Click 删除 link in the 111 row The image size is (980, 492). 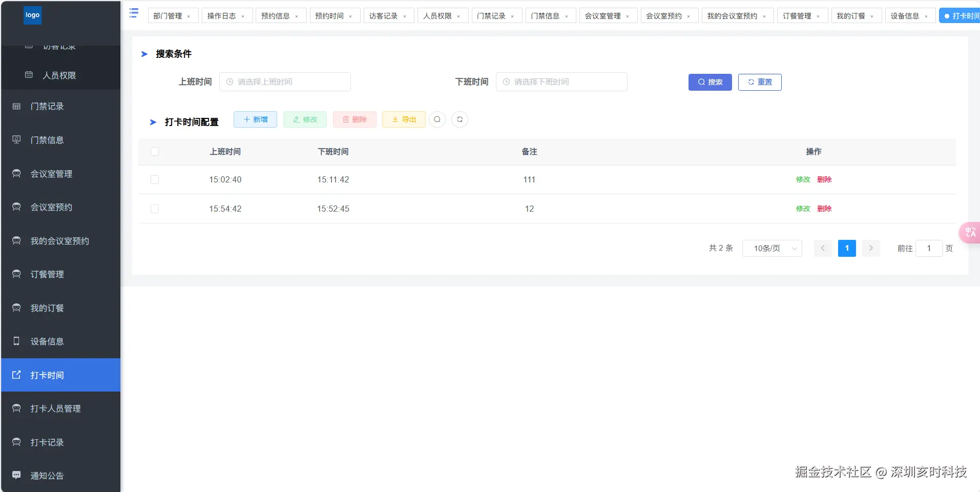[824, 179]
